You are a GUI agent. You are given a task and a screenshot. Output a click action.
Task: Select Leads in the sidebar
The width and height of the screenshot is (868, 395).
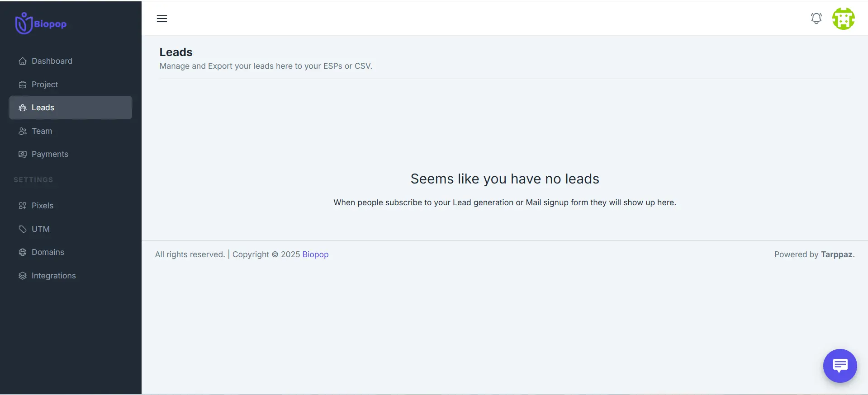pos(71,108)
